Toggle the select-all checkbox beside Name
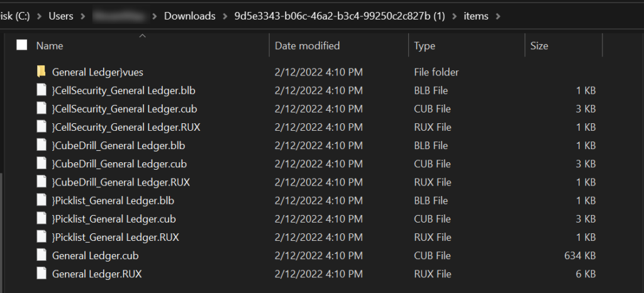Image resolution: width=644 pixels, height=293 pixels. pos(22,45)
